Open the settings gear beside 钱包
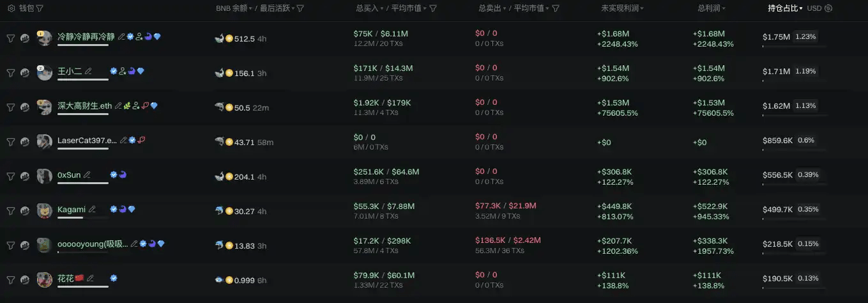The image size is (868, 303). tap(11, 8)
